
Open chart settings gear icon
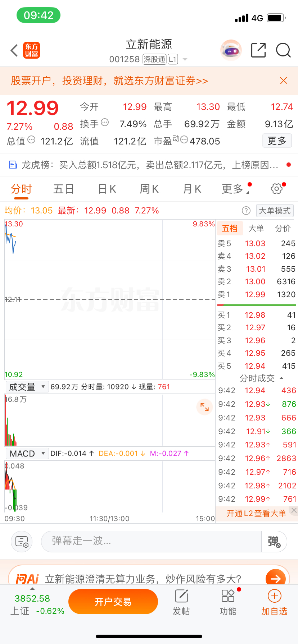277,189
